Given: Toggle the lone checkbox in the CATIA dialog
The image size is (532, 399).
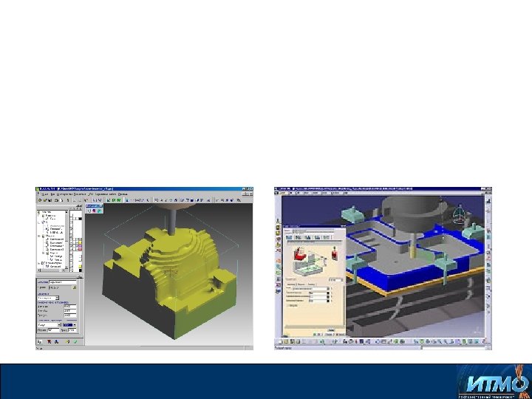Looking at the screenshot, I should click(x=288, y=305).
